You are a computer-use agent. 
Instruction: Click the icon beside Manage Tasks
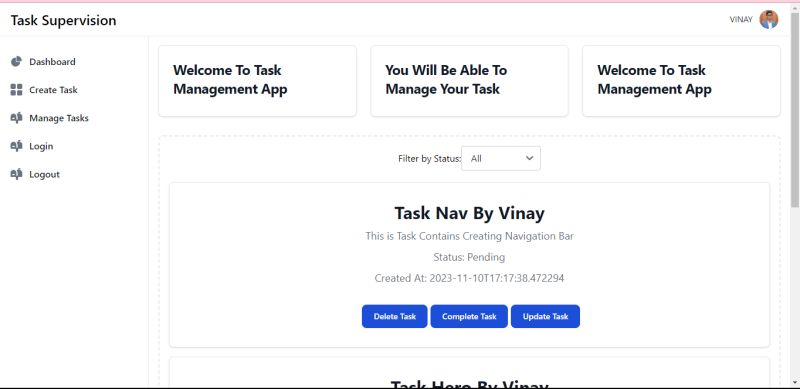[16, 118]
